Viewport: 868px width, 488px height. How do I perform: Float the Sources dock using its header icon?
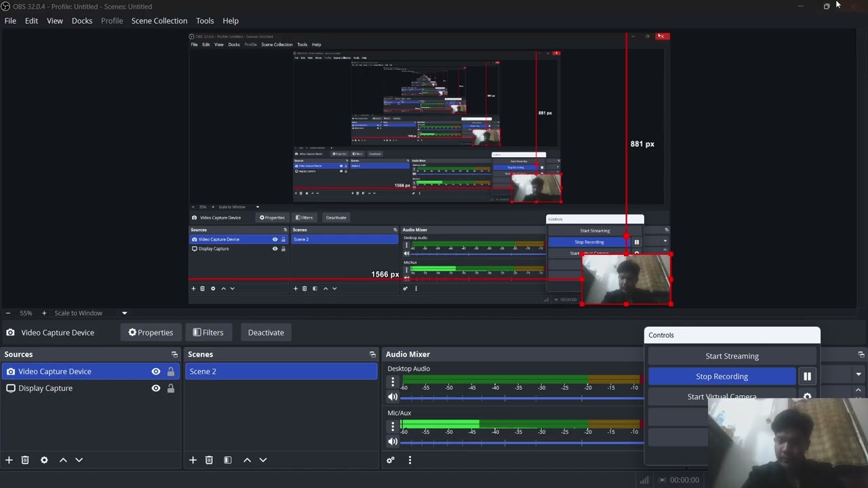[174, 354]
